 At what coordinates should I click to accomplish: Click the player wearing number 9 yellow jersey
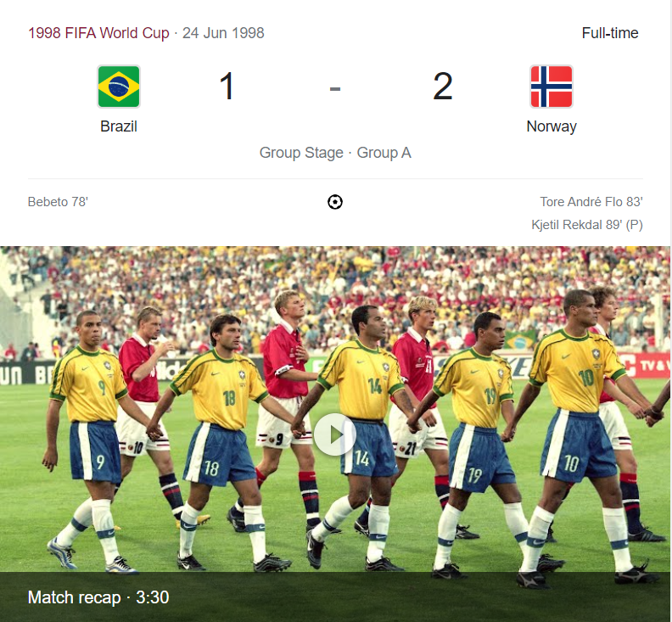click(90, 437)
